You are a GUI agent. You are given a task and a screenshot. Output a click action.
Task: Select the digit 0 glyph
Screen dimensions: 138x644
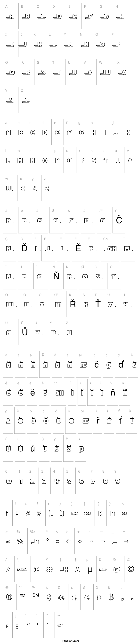9,481
